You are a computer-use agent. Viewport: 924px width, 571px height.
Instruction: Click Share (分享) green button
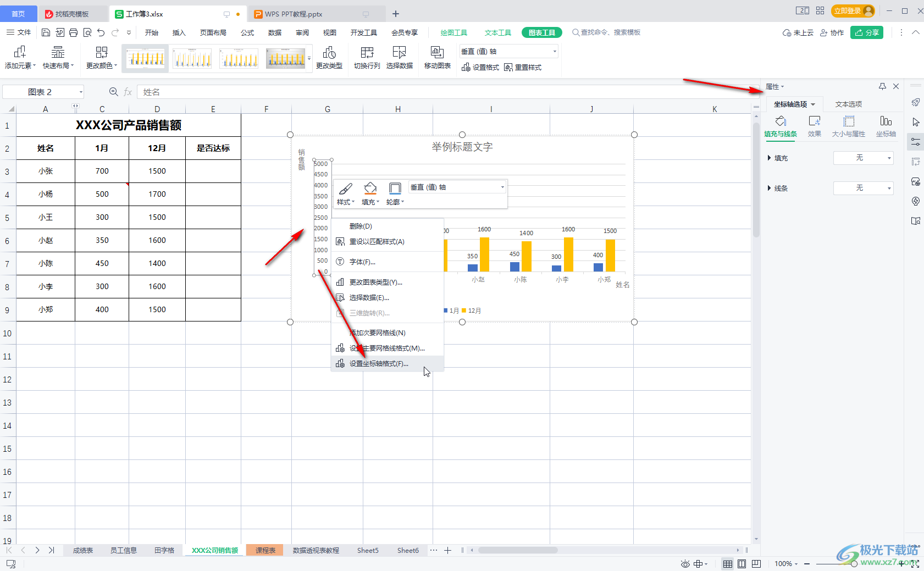click(x=867, y=32)
